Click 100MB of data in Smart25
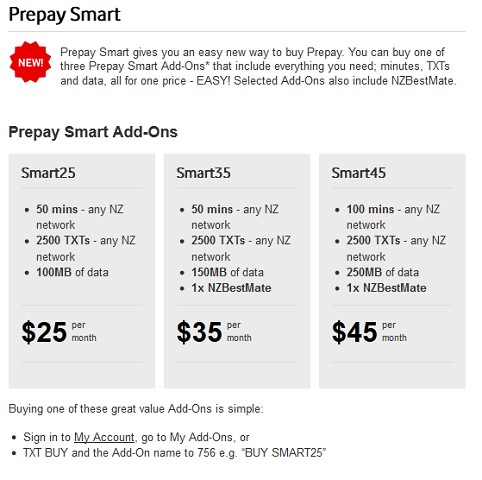The height and width of the screenshot is (480, 482). (x=72, y=272)
